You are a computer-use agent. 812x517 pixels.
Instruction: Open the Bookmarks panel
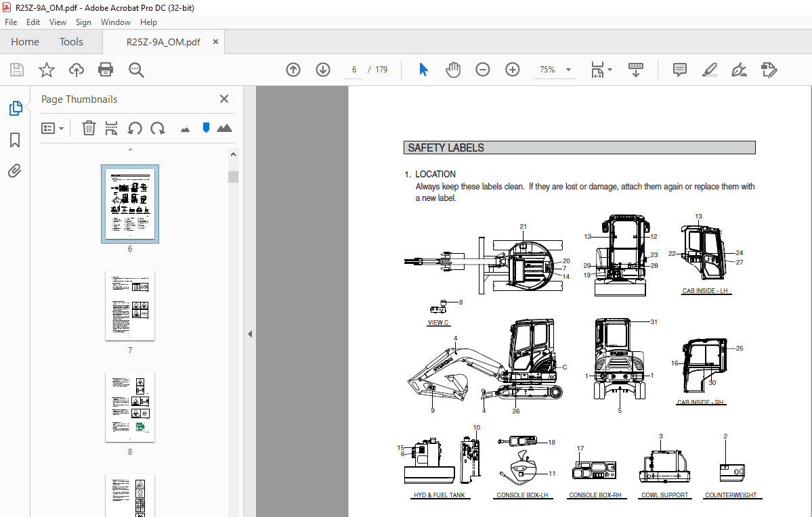15,139
